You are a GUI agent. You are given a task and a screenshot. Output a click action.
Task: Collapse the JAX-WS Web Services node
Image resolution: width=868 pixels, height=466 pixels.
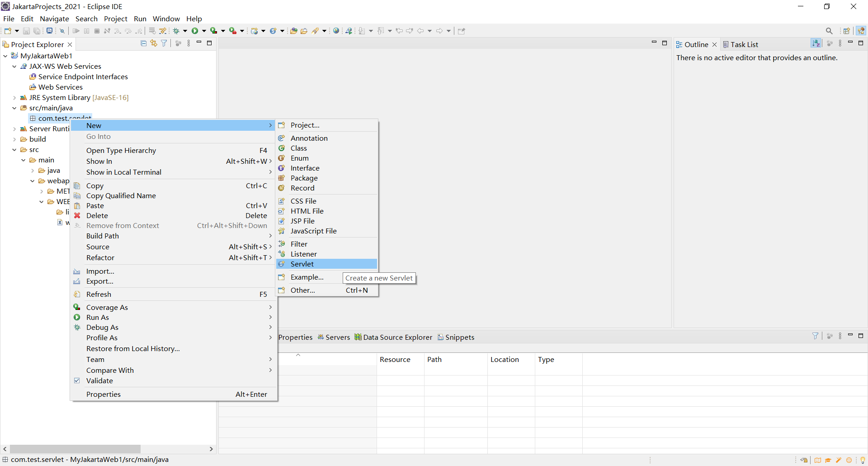pyautogui.click(x=14, y=66)
